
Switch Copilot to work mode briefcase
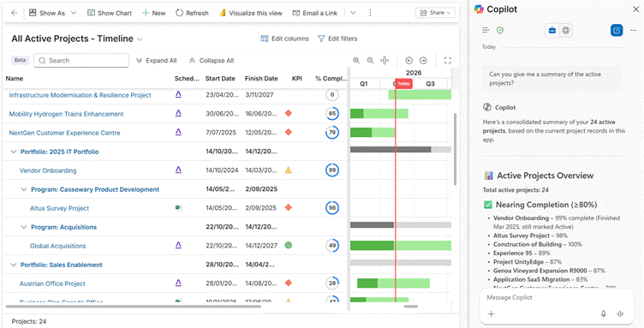pyautogui.click(x=552, y=30)
